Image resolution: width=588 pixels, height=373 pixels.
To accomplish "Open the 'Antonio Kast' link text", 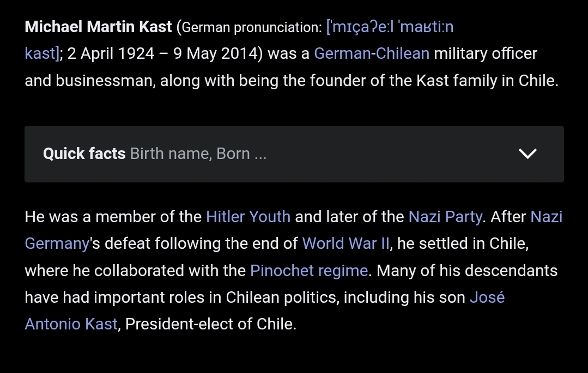I will 71,324.
